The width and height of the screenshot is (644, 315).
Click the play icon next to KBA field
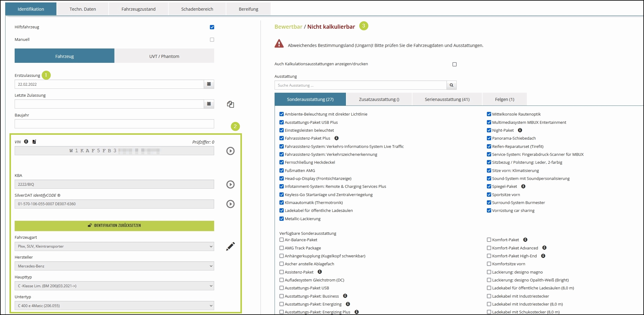point(230,184)
